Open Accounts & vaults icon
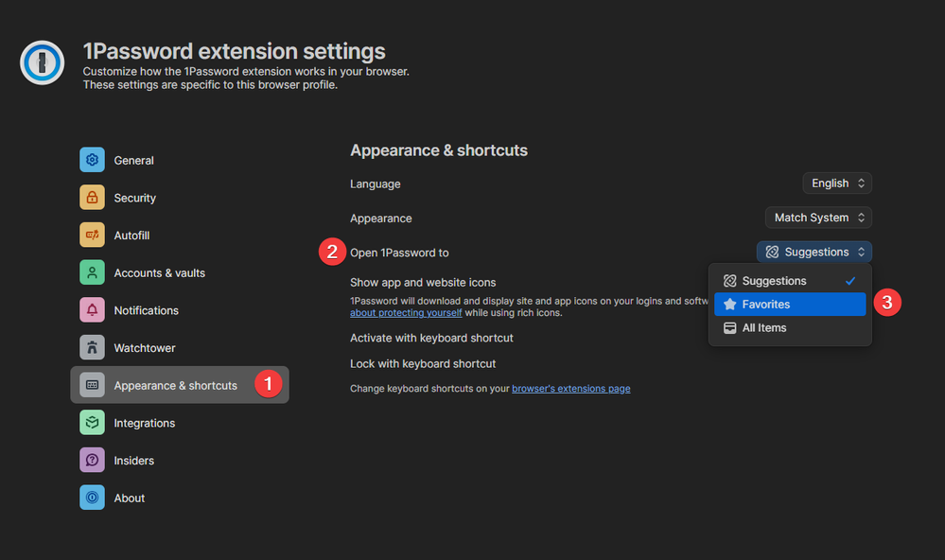Image resolution: width=945 pixels, height=560 pixels. (92, 272)
